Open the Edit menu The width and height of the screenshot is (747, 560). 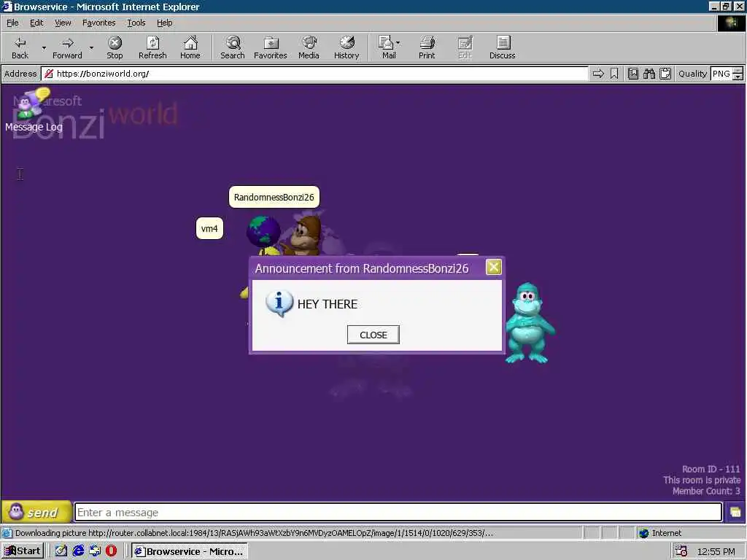tap(36, 23)
